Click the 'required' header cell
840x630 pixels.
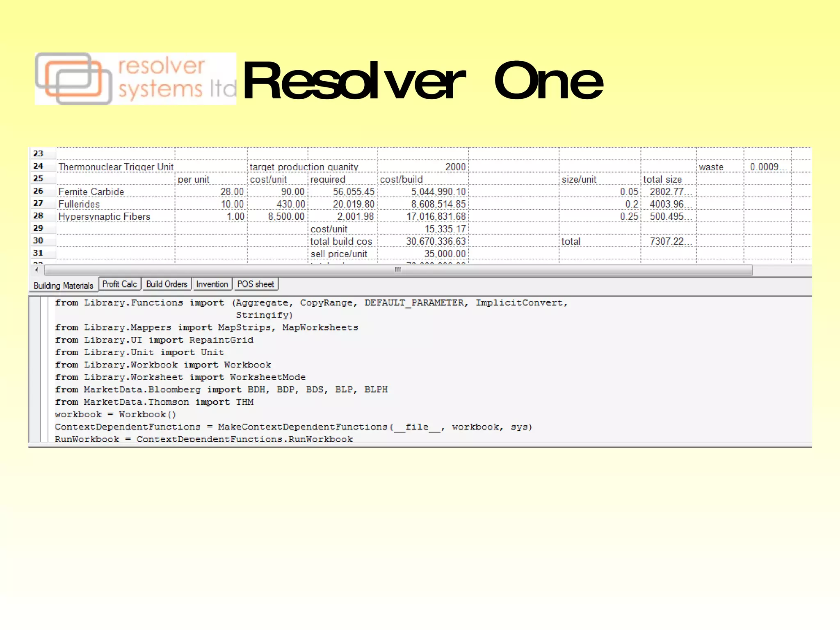coord(342,179)
